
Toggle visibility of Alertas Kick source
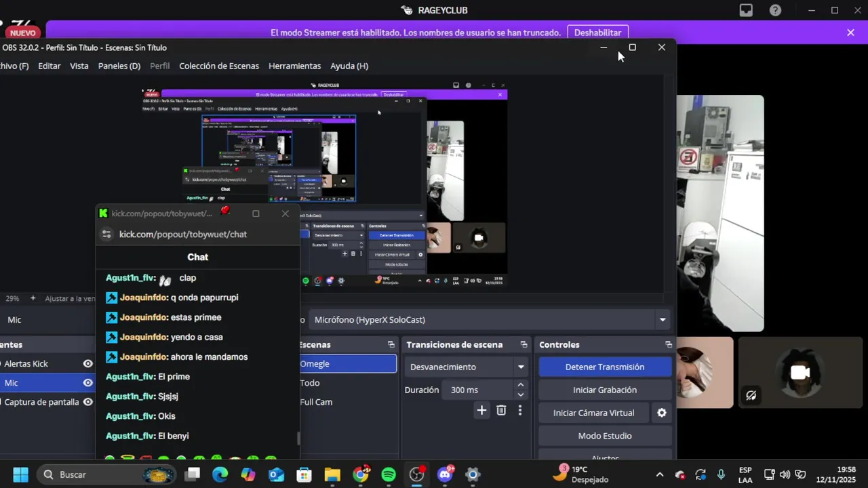(87, 364)
